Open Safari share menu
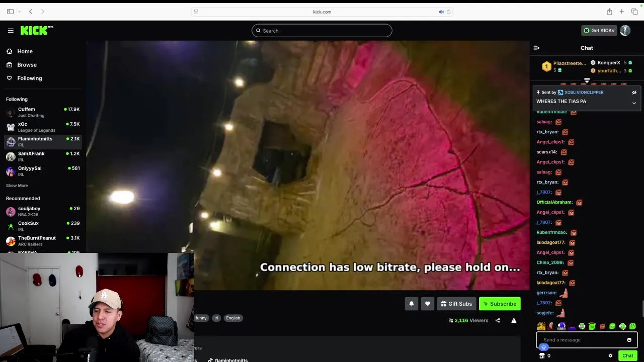The width and height of the screenshot is (644, 362). tap(609, 12)
